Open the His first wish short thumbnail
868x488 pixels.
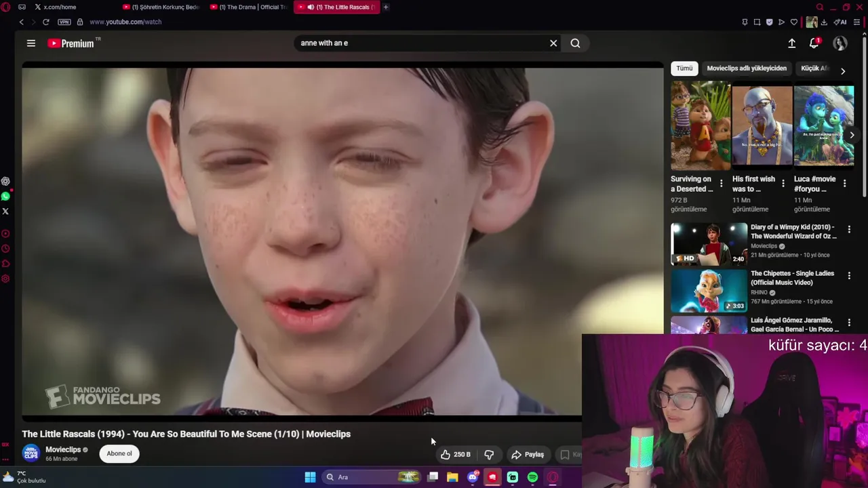762,125
